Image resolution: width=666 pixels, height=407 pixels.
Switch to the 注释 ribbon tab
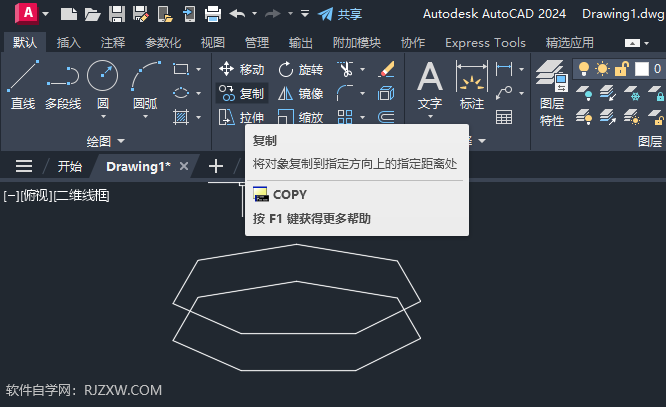click(x=113, y=42)
